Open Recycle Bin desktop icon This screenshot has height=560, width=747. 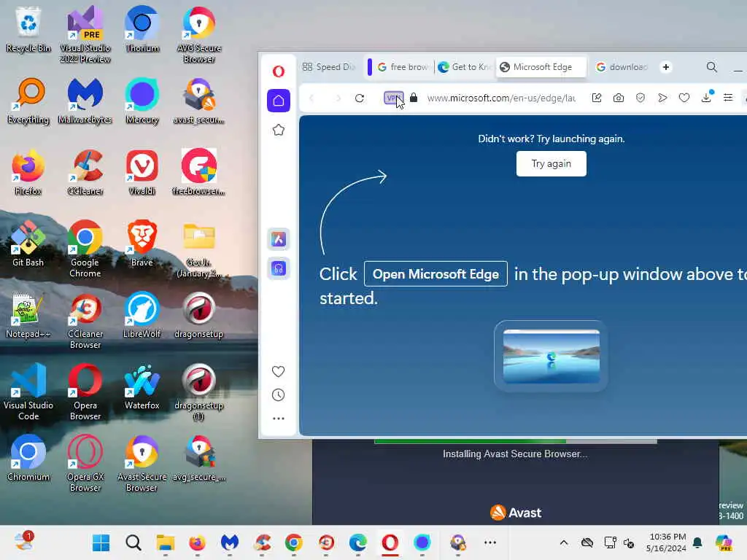pos(28,29)
